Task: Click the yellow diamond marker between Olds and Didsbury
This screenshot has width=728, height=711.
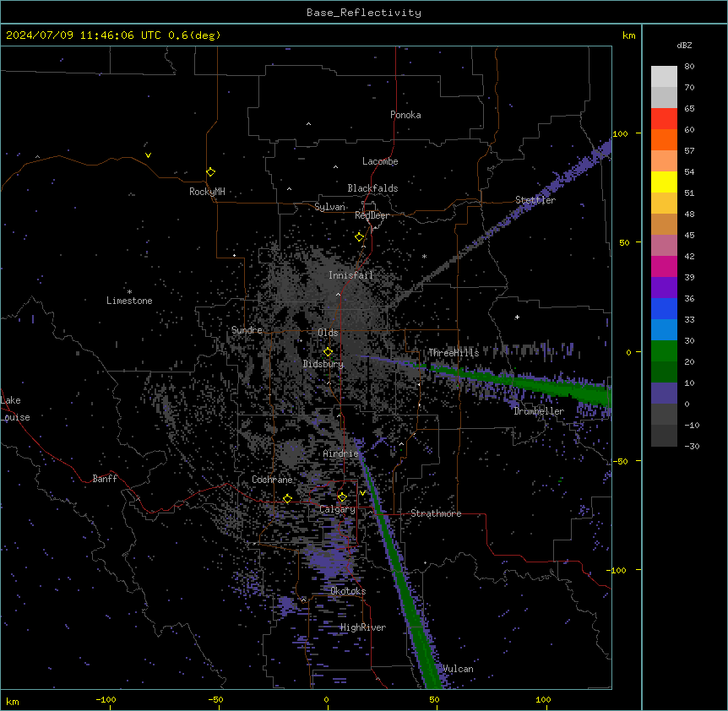Action: coord(328,352)
